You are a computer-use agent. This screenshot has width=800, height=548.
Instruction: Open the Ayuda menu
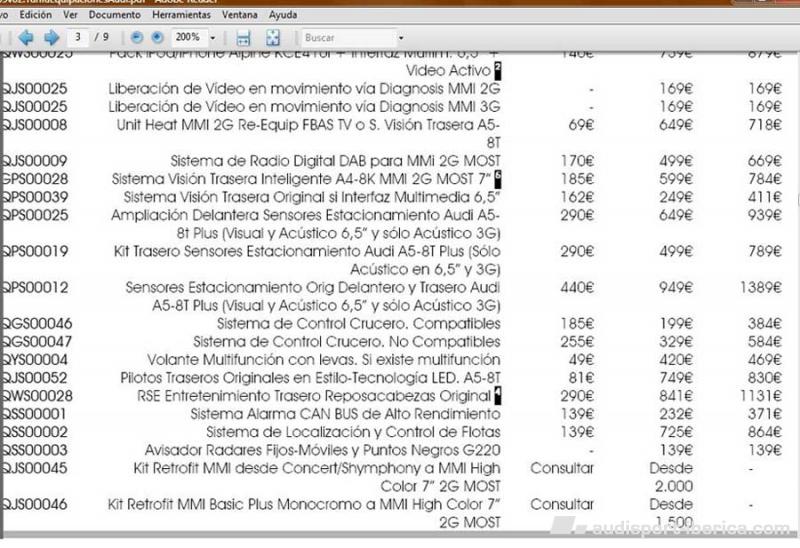pyautogui.click(x=283, y=15)
